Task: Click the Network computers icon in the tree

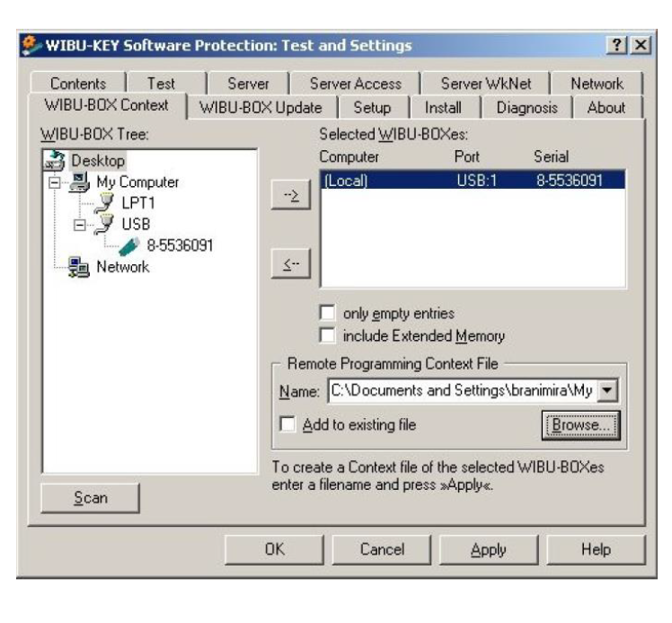Action: 79,267
